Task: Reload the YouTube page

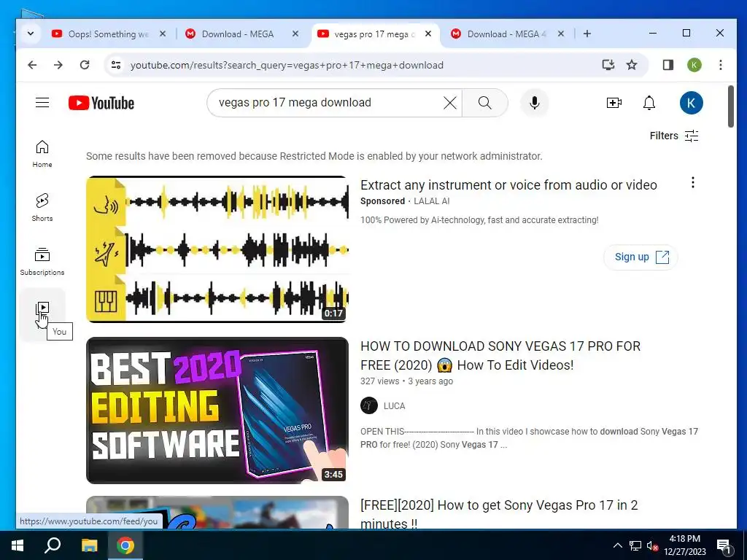Action: [85, 65]
